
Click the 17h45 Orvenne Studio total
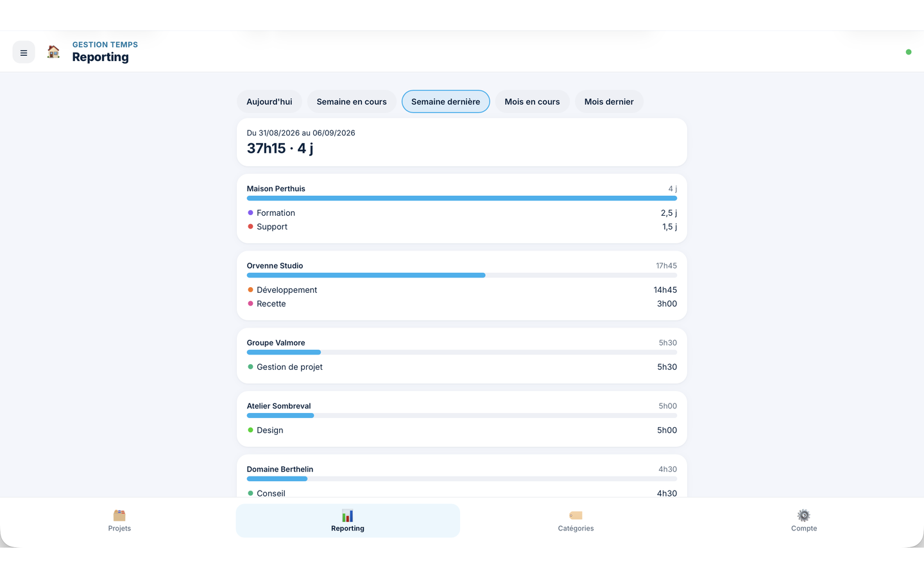[666, 266]
